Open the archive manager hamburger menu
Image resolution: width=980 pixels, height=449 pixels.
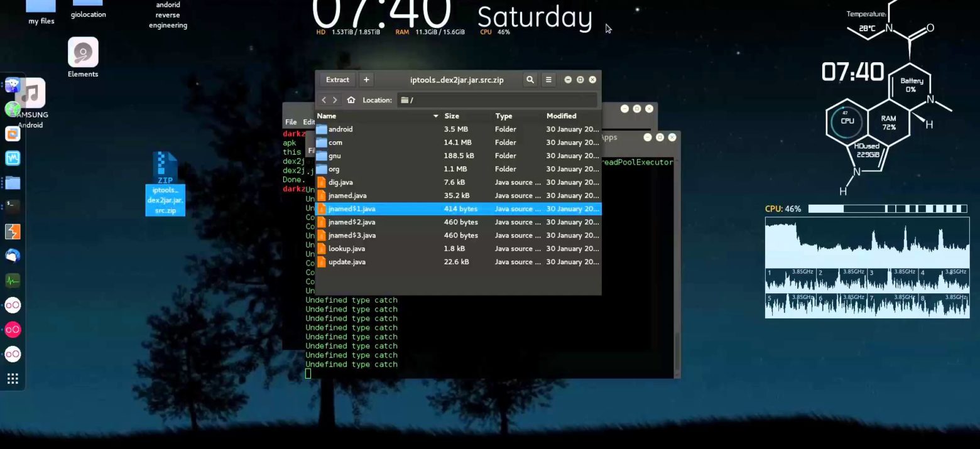548,80
